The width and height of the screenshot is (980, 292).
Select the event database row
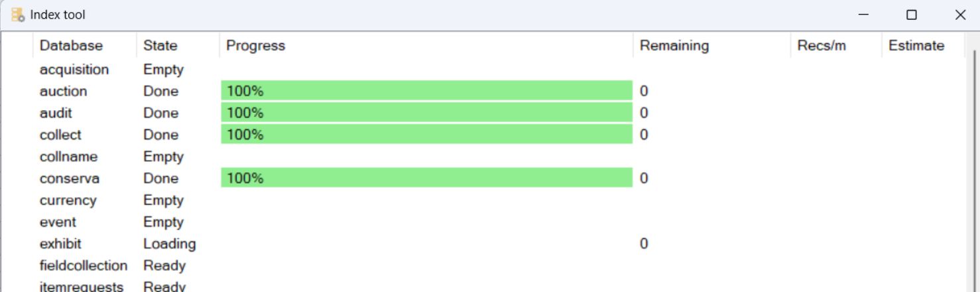58,222
